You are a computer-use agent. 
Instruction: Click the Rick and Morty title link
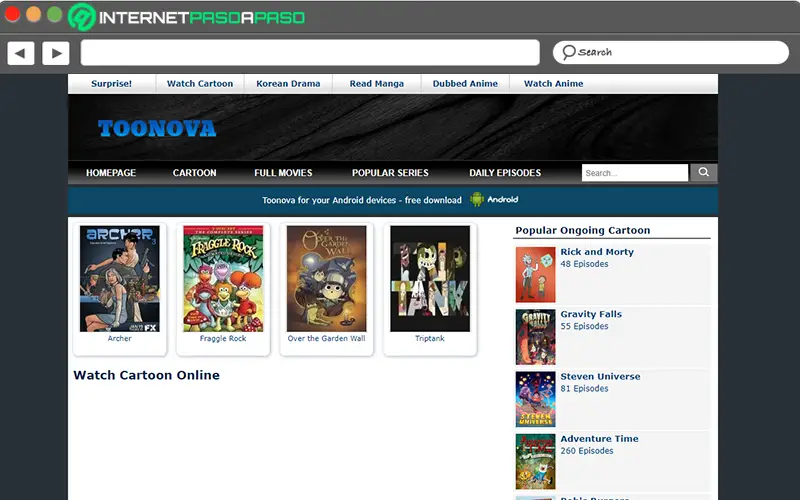597,252
